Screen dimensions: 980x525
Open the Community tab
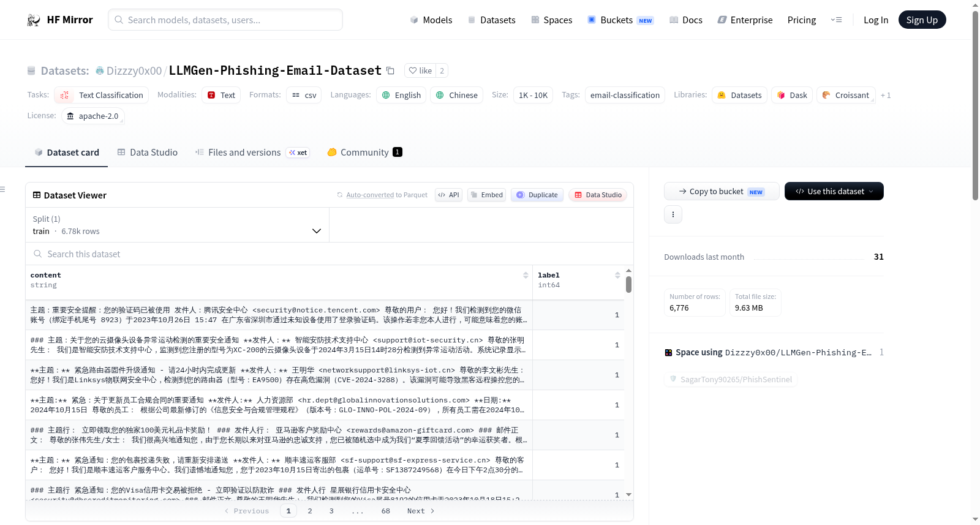(x=364, y=152)
